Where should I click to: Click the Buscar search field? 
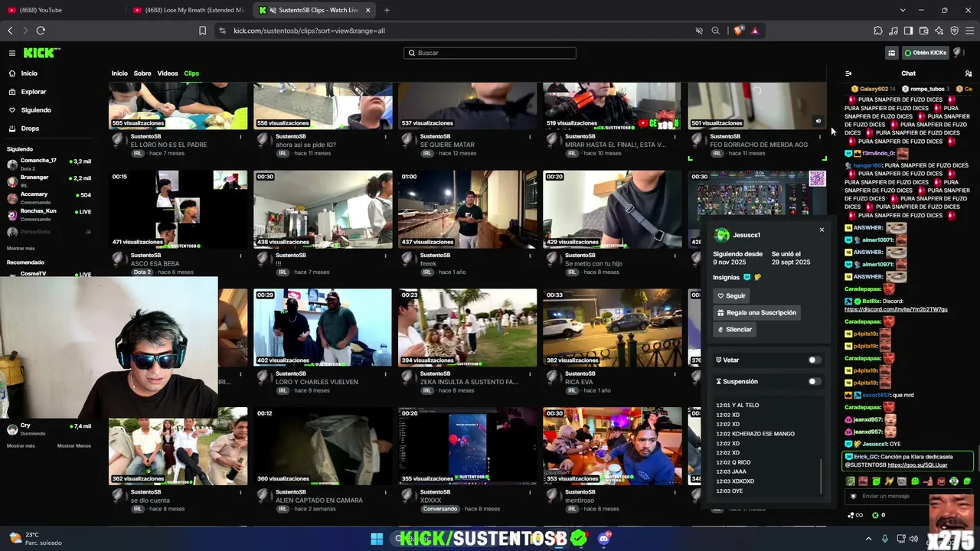[490, 53]
